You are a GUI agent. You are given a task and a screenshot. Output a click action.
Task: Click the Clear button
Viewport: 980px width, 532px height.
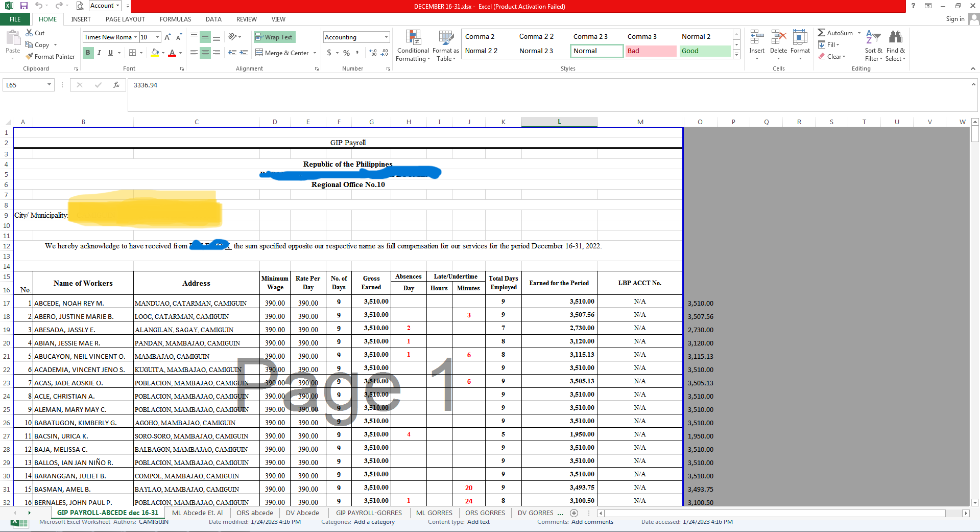tap(831, 56)
